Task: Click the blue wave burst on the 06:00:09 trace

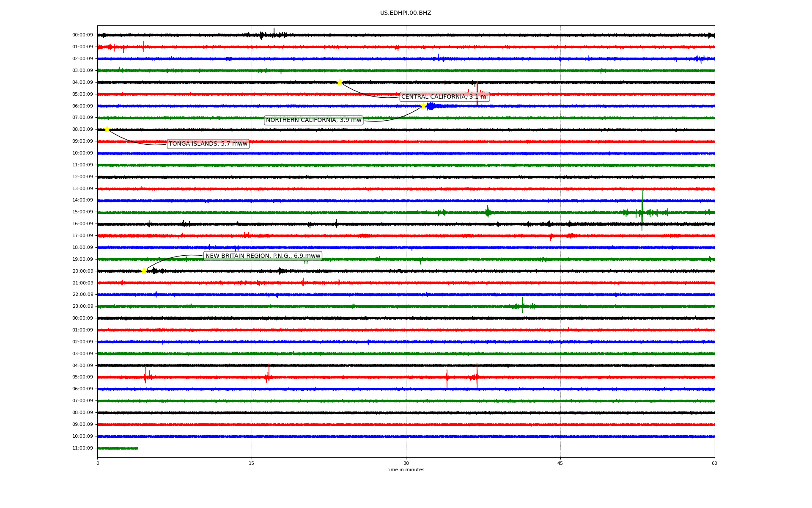Action: click(431, 106)
